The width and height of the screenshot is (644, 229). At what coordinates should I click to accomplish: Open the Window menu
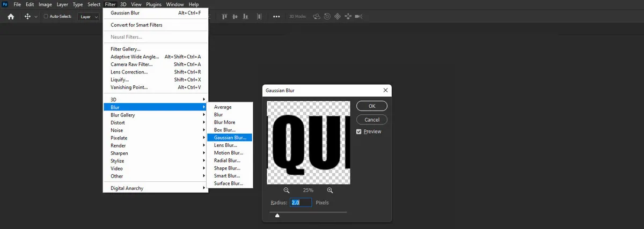pos(174,4)
